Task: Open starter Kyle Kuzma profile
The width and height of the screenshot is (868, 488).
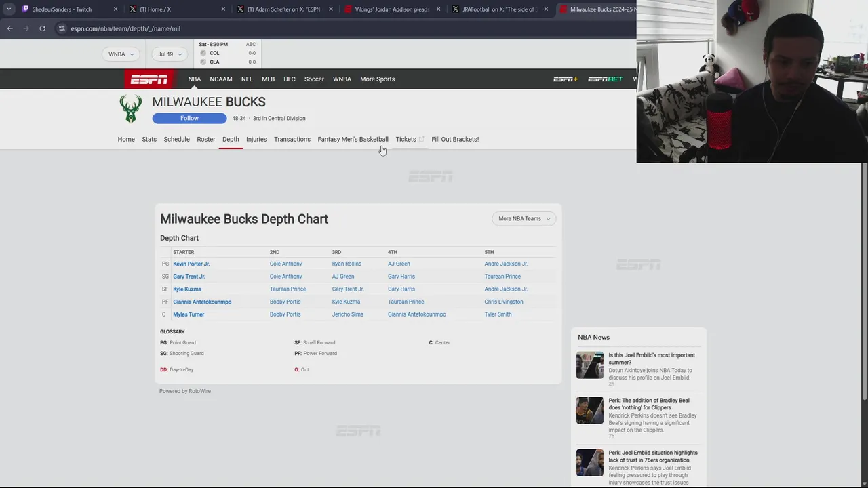Action: [187, 289]
